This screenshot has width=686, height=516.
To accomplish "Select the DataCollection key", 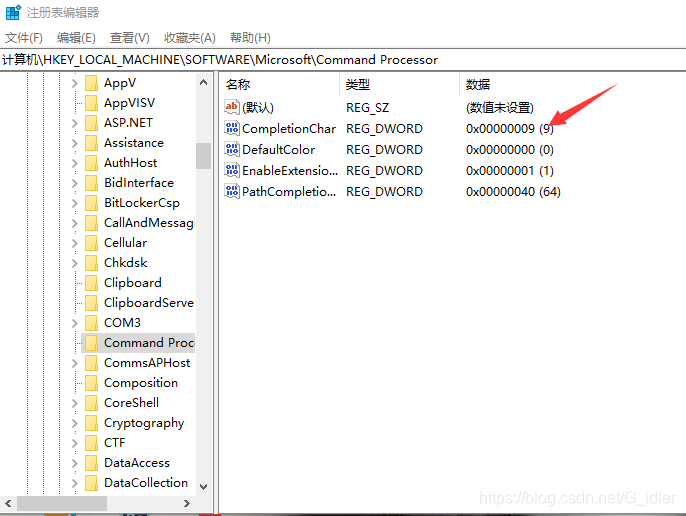I will tap(146, 483).
